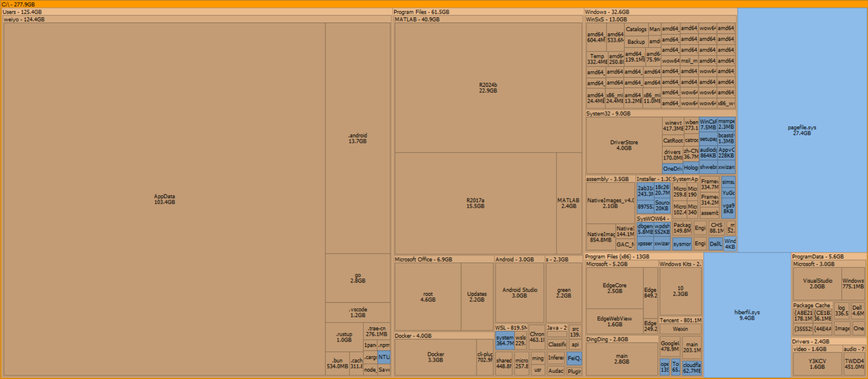
Task: Click the Drivers - 2.4GB header
Action: point(828,342)
